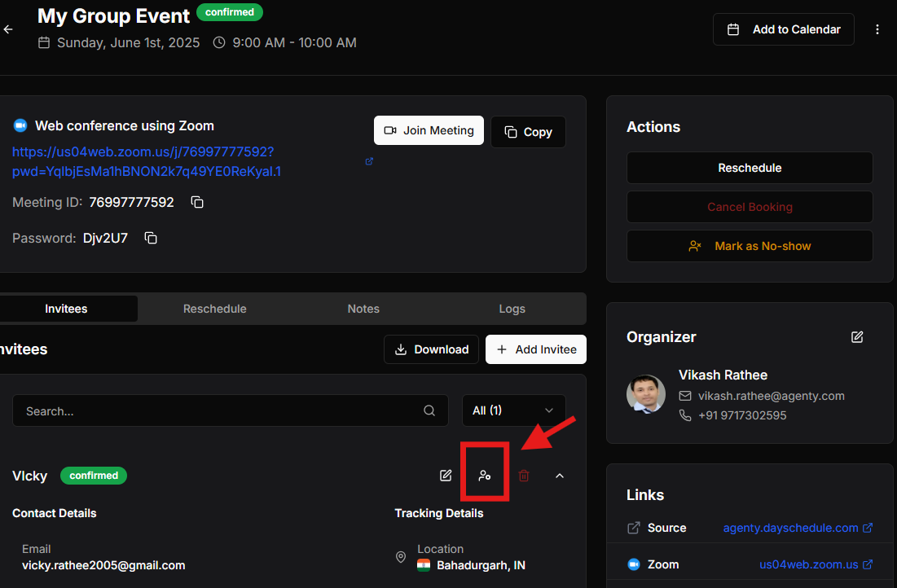
Task: Open the All (1) filter dropdown
Action: click(x=514, y=410)
